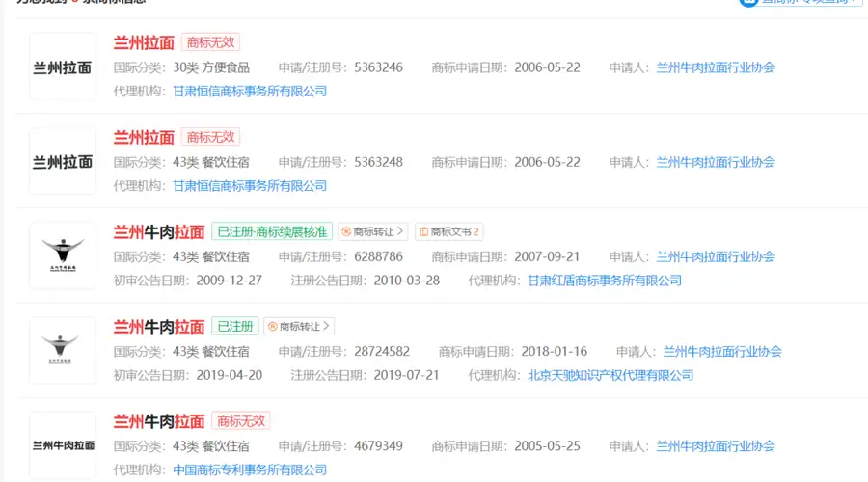Click 已注册·商标续展核准 status tag
This screenshot has width=868, height=482.
pyautogui.click(x=272, y=232)
